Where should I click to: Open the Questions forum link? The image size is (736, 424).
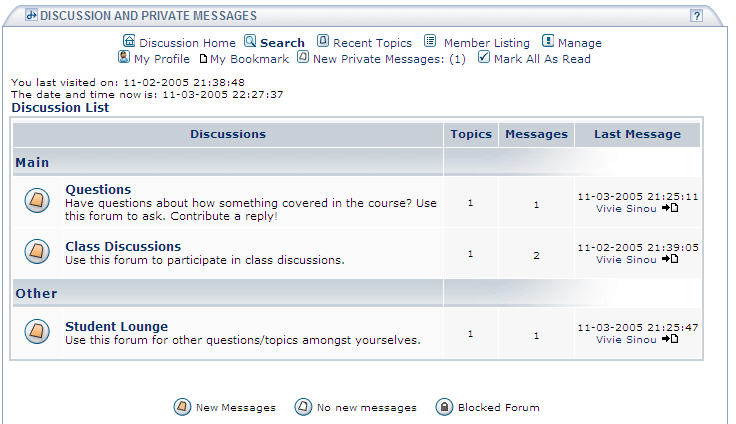pos(98,190)
